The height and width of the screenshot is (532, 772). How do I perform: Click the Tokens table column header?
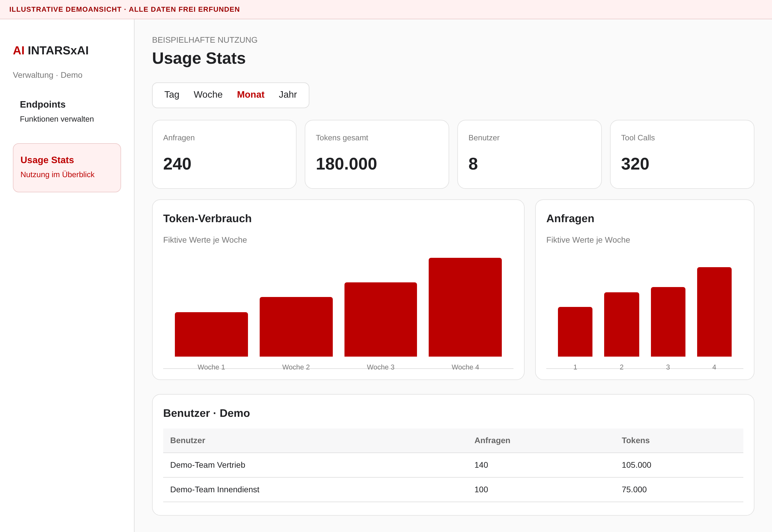click(x=636, y=441)
